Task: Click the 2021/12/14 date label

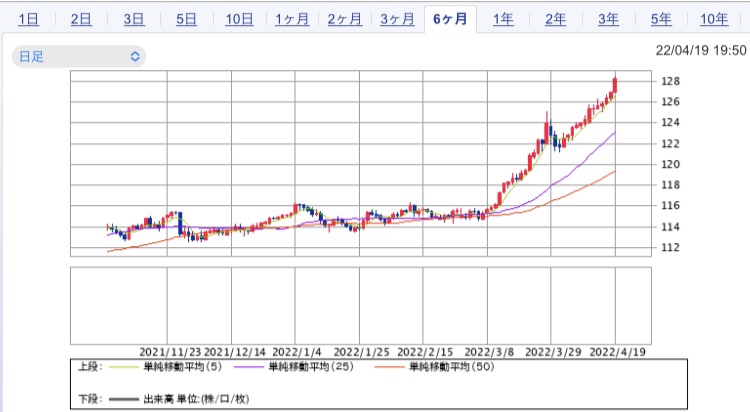Action: 235,352
